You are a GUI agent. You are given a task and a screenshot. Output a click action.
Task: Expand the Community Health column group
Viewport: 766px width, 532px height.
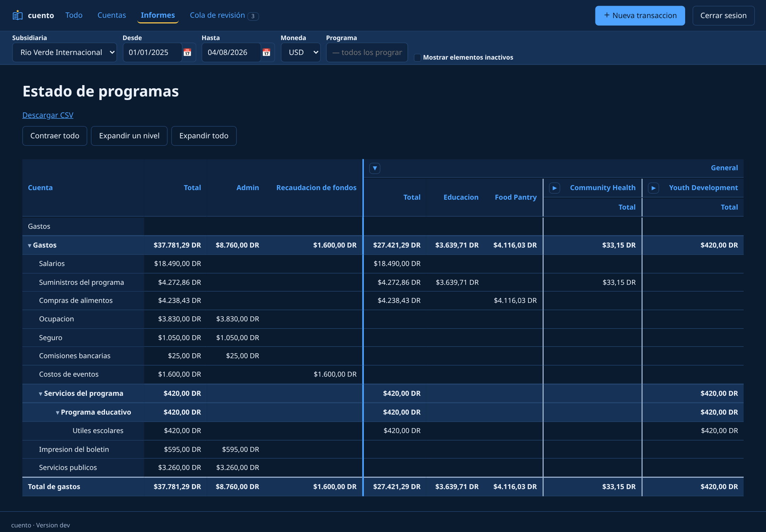555,188
